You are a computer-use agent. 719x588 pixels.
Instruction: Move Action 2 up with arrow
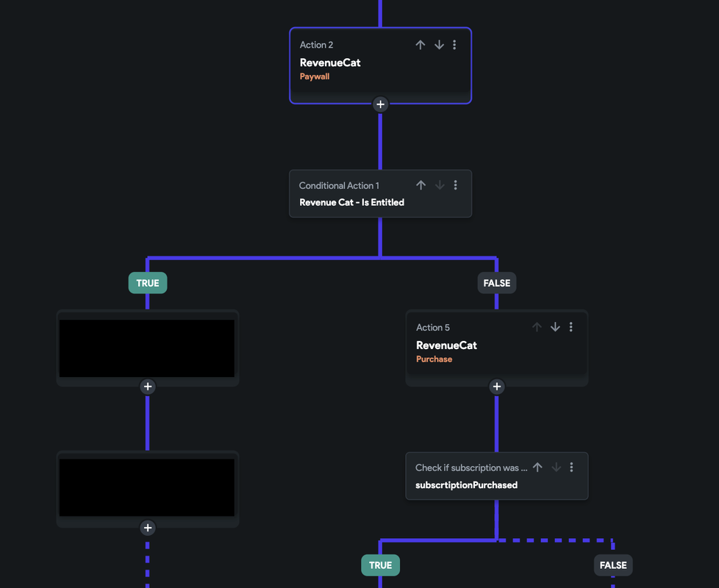(x=420, y=44)
